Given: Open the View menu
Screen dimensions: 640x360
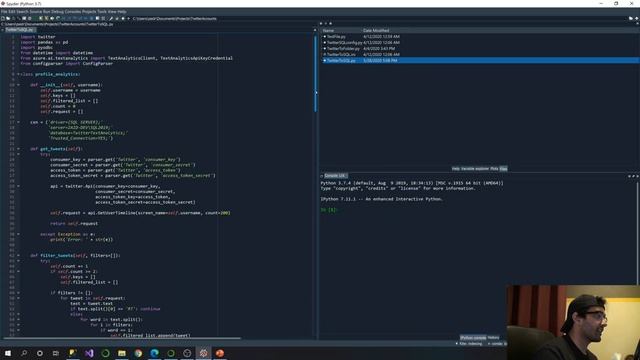Looking at the screenshot, I should [x=112, y=11].
